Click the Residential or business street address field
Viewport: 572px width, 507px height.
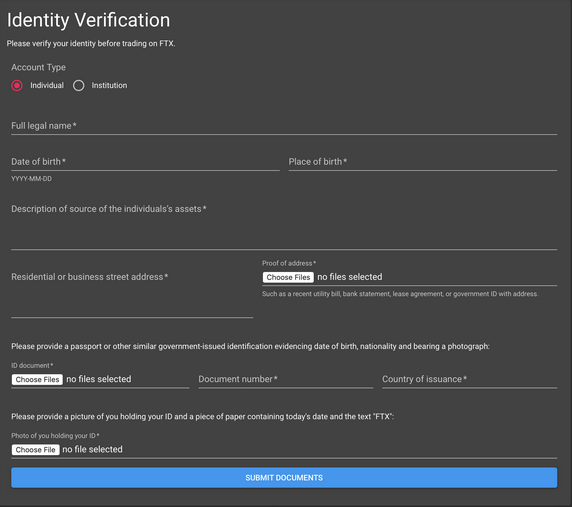(132, 294)
